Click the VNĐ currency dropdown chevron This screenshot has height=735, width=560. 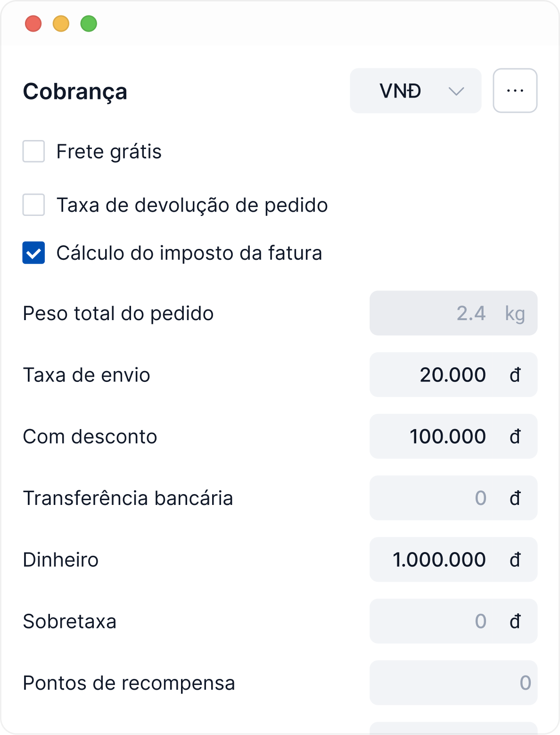456,91
